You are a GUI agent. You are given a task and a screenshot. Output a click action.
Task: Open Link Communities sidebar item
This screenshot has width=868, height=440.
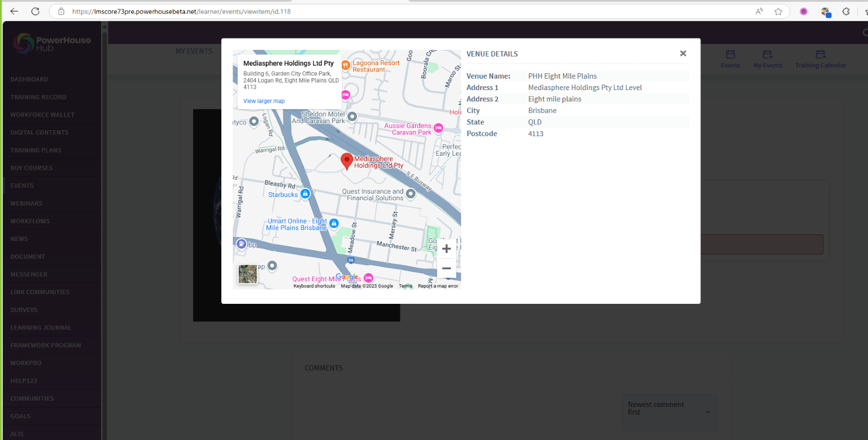[x=40, y=292]
